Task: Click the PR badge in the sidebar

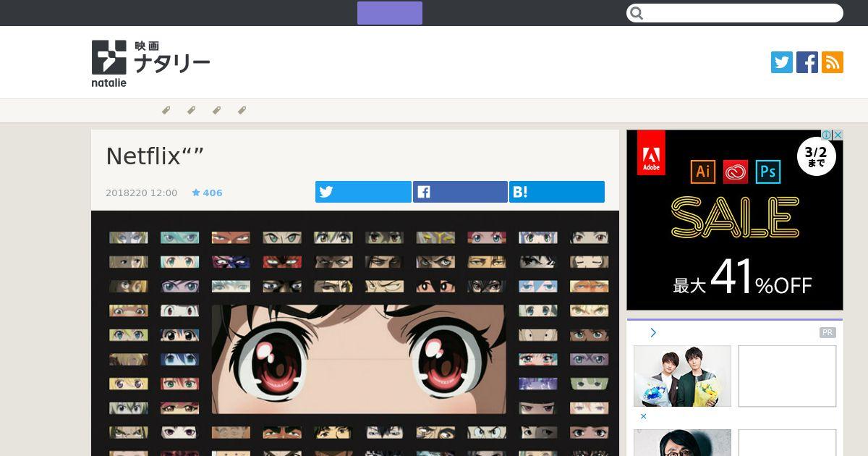Action: click(x=827, y=333)
